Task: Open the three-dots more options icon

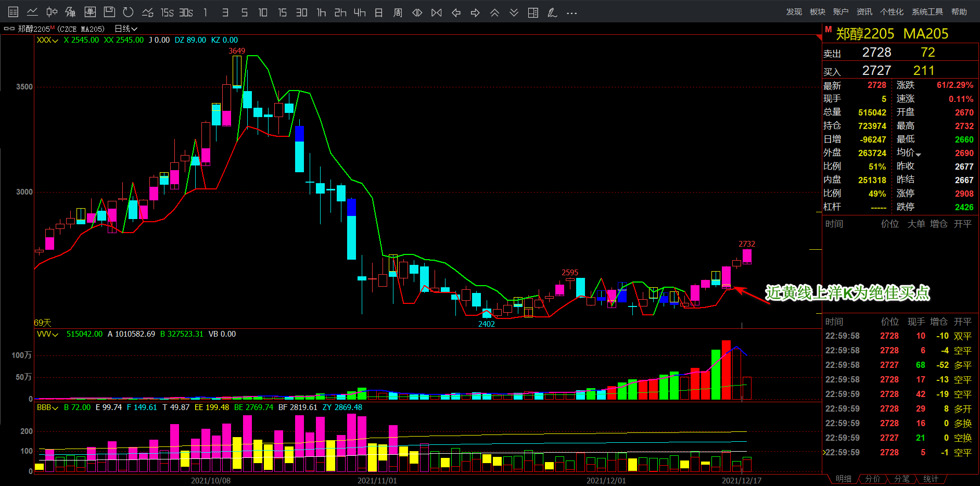Action: [x=571, y=12]
